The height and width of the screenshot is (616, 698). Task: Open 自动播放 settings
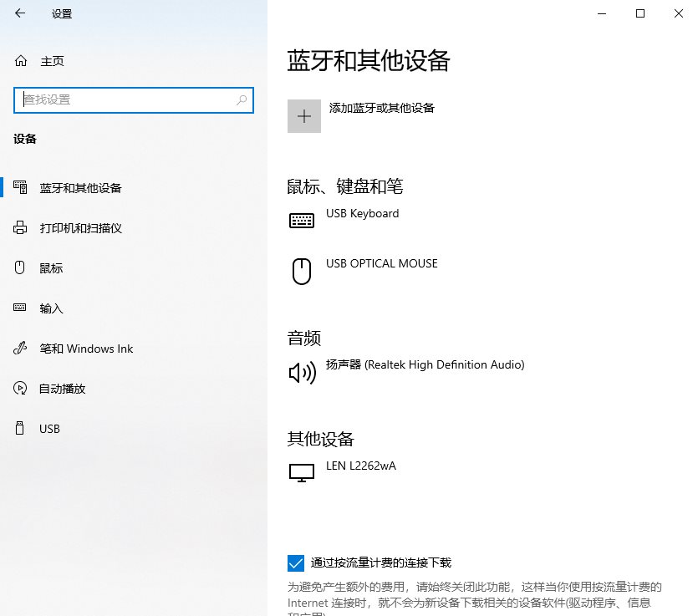tap(134, 389)
